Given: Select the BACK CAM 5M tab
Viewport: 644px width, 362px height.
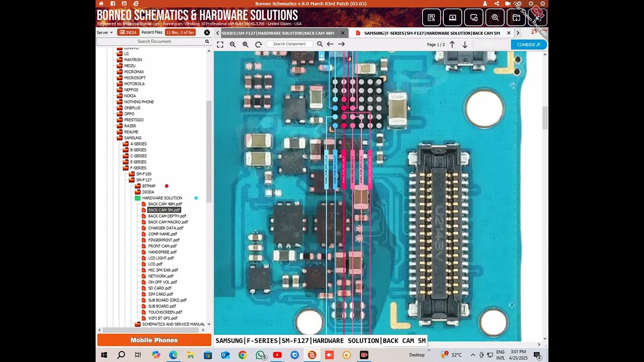Looking at the screenshot, I should [x=432, y=33].
